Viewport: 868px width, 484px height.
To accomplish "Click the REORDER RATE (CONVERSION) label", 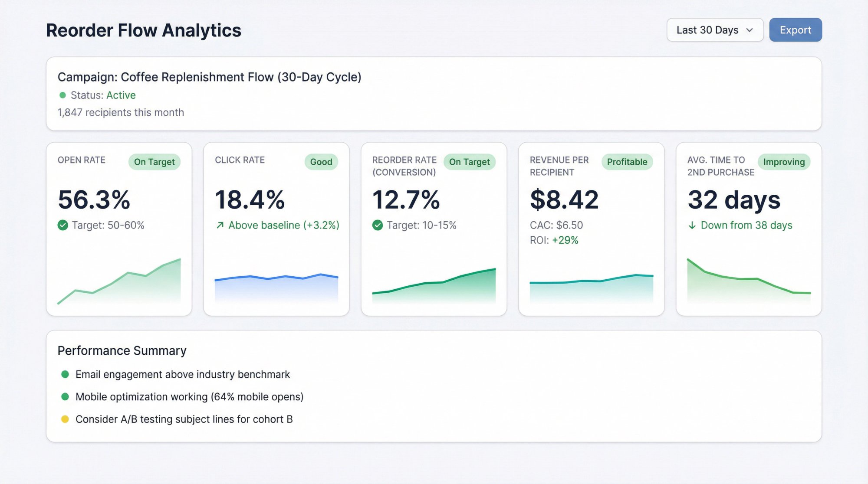I will [404, 166].
